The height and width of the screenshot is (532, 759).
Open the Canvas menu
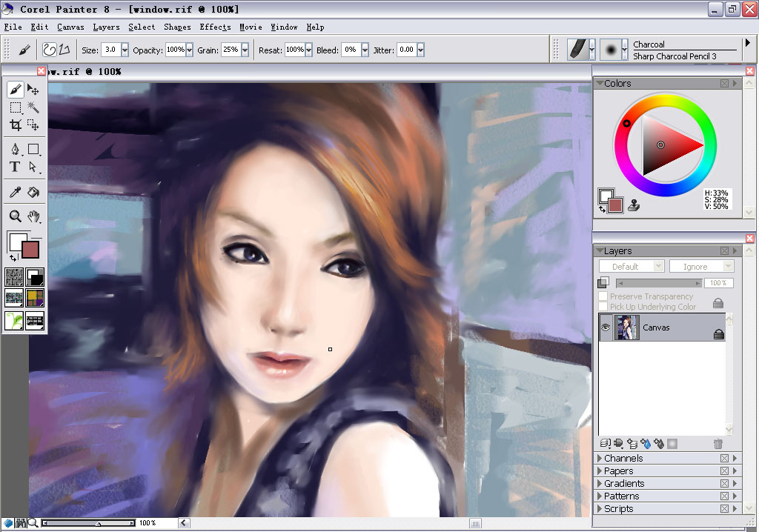point(70,27)
